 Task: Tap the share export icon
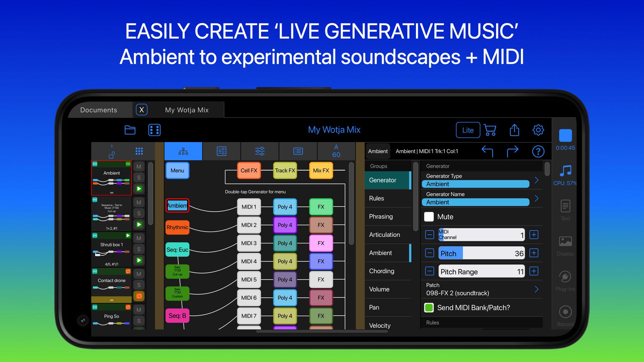point(514,130)
